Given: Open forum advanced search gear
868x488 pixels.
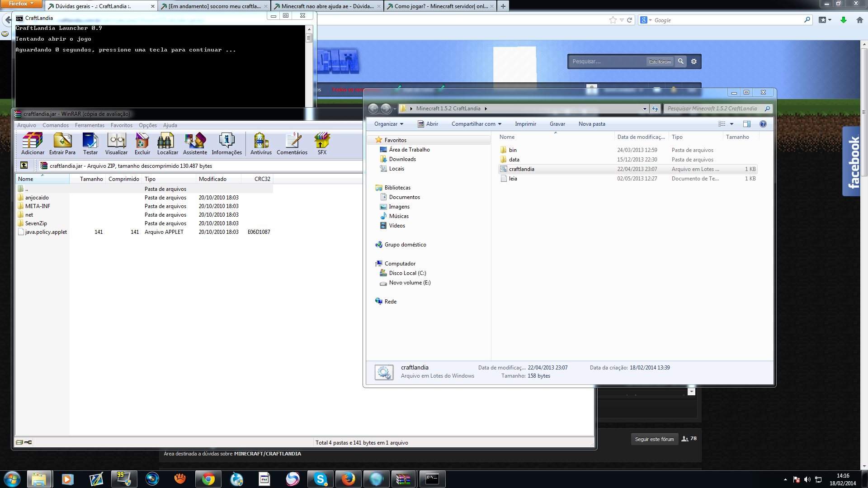Looking at the screenshot, I should click(x=694, y=61).
